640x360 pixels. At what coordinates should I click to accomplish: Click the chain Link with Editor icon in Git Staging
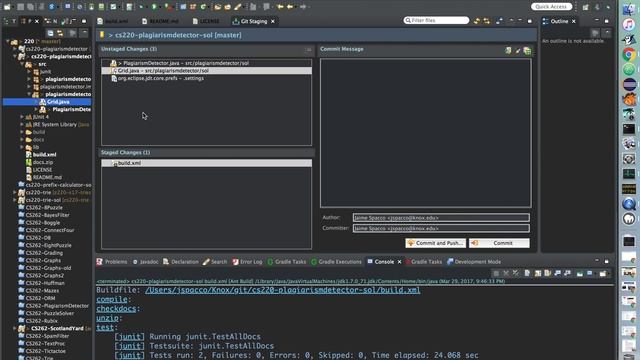(487, 21)
